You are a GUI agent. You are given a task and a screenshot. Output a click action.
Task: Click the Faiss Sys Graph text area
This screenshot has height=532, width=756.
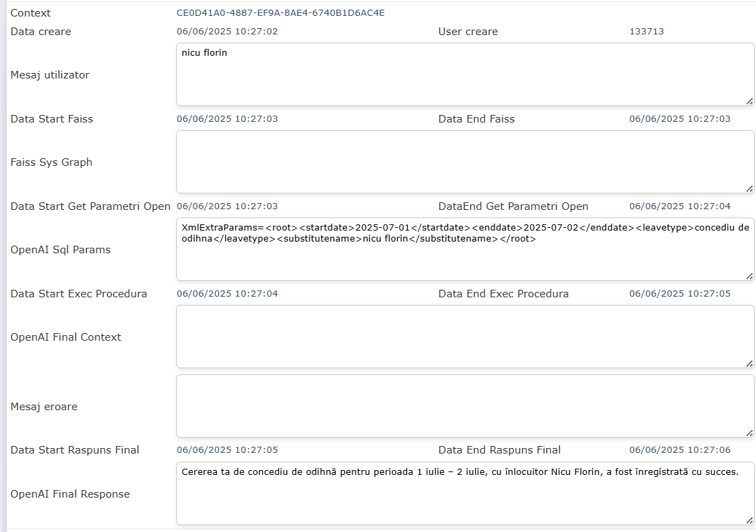pos(465,162)
